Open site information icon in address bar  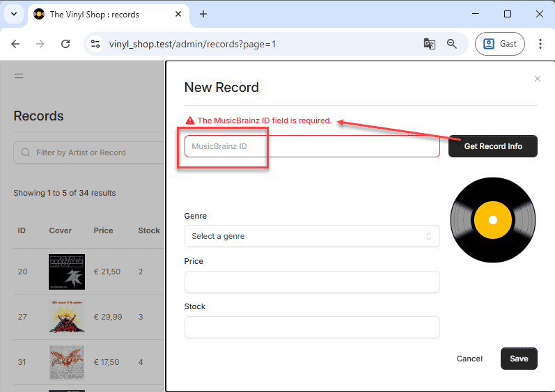pos(95,44)
